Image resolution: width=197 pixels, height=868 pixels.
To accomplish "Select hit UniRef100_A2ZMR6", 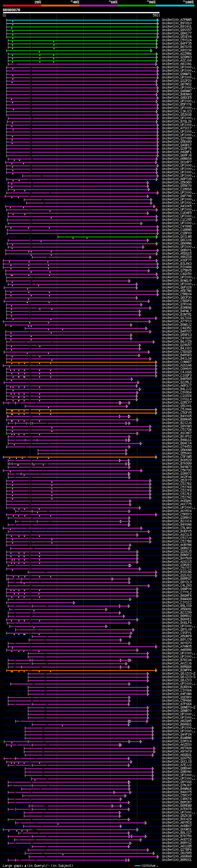I will (x=177, y=54).
